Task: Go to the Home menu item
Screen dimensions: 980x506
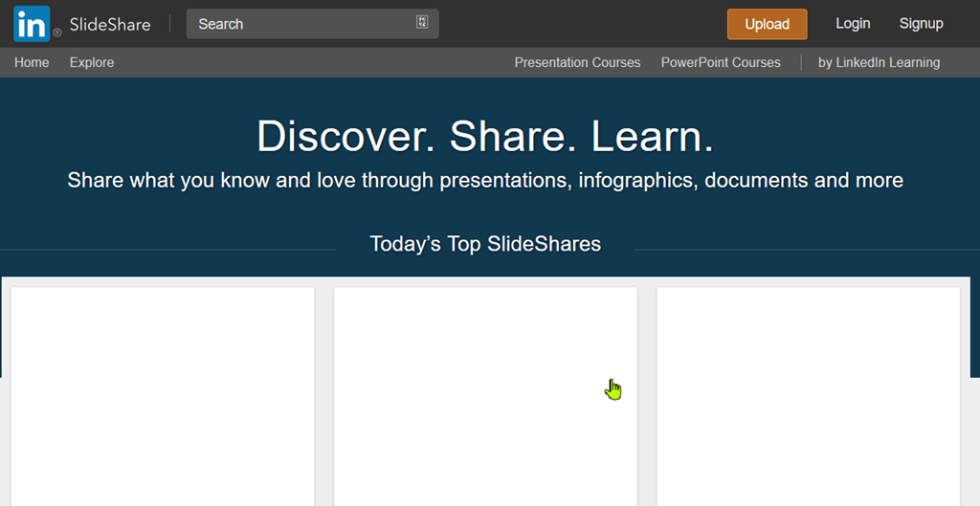Action: [x=32, y=62]
